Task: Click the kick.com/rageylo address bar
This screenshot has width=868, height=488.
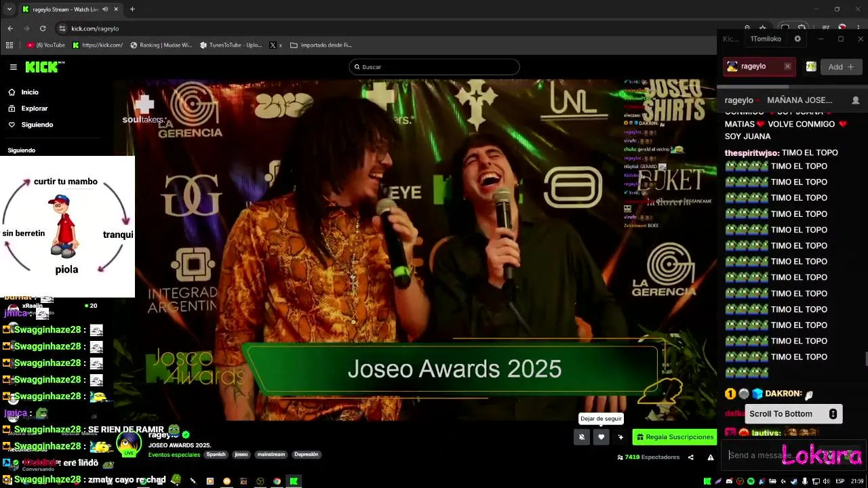Action: coord(95,28)
